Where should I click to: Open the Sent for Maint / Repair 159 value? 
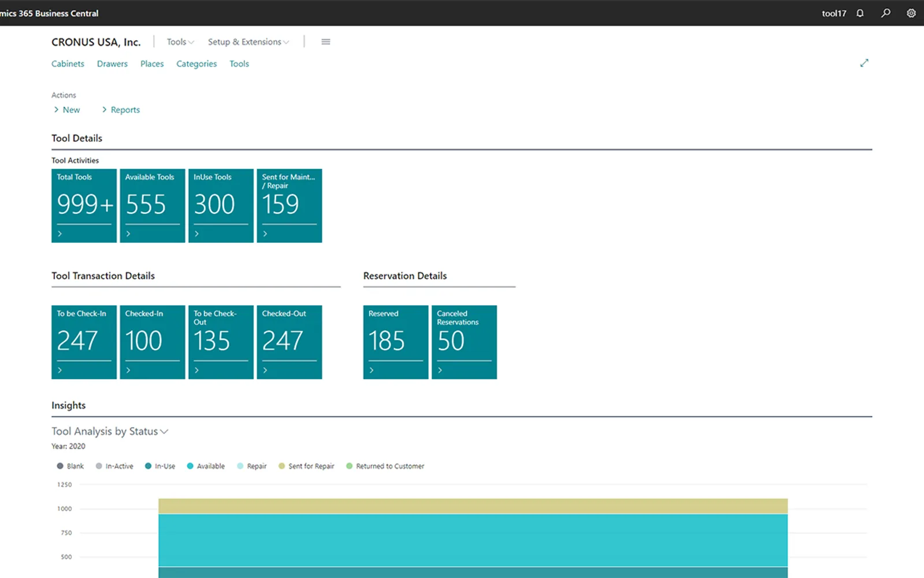click(x=281, y=204)
